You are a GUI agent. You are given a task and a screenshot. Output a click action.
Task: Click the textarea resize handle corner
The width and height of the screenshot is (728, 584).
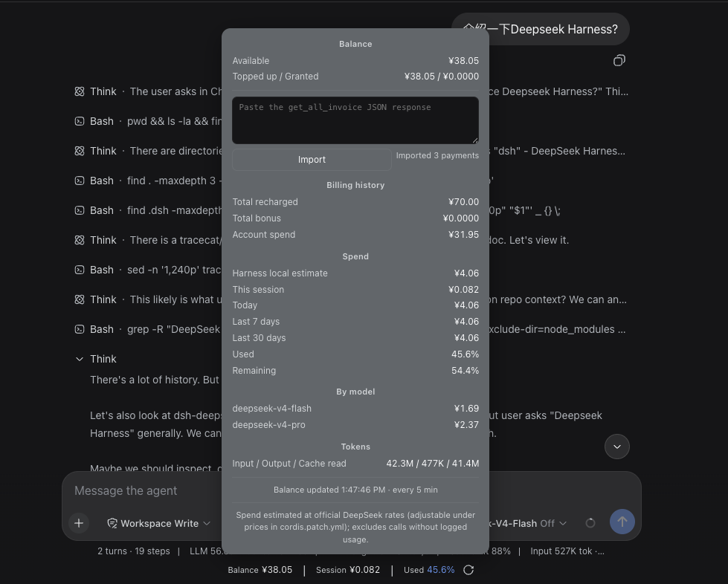[475, 140]
